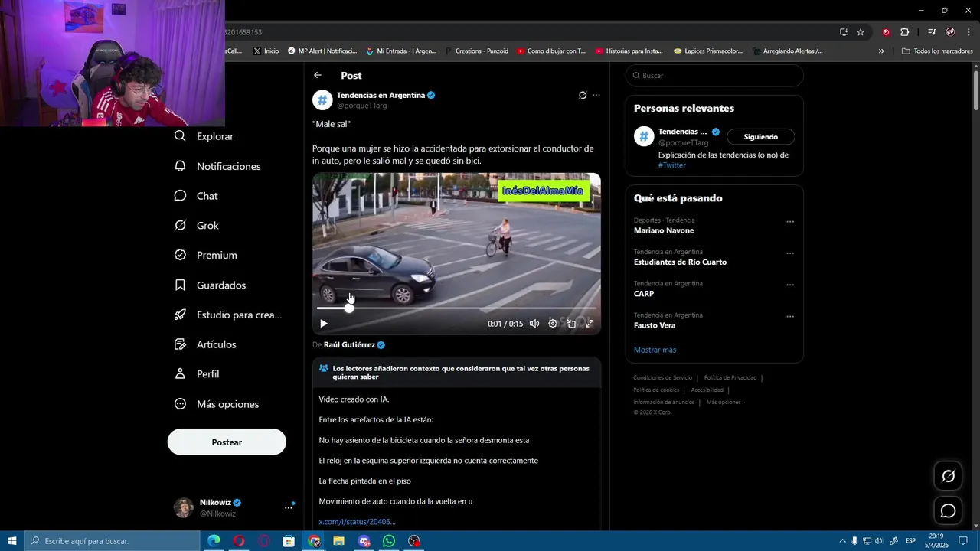The width and height of the screenshot is (980, 551).
Task: Open video settings gear
Action: 553,324
